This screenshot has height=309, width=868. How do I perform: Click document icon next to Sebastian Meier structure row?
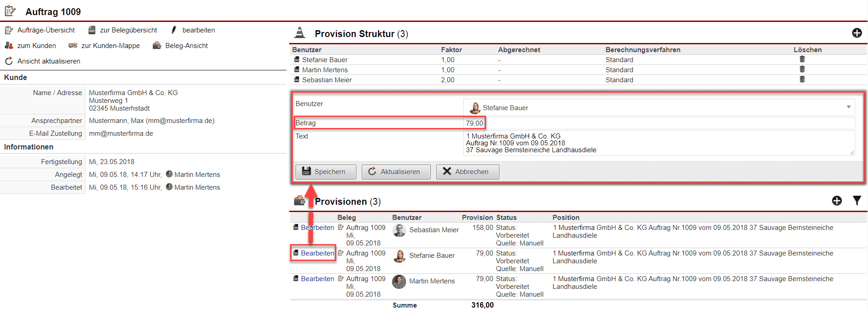tap(296, 80)
